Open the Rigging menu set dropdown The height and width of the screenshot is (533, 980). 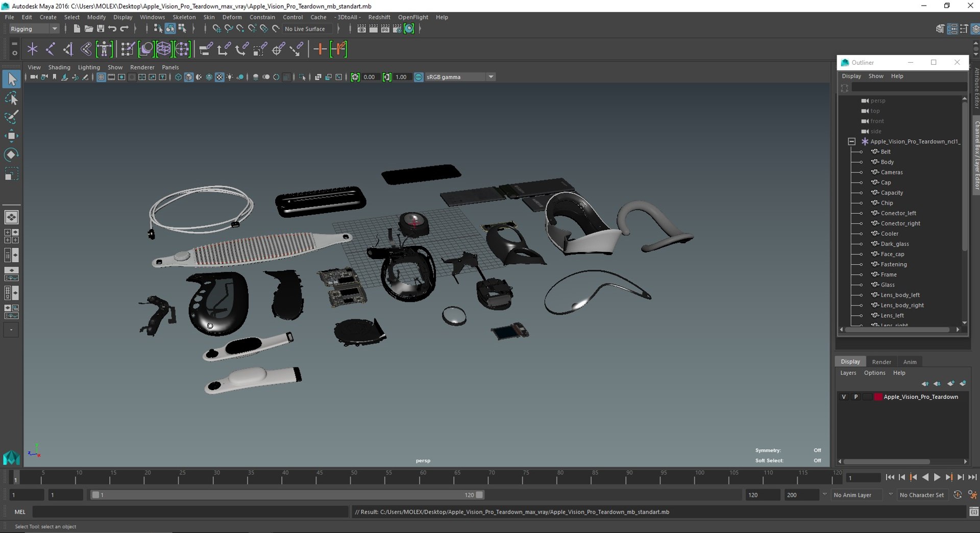(34, 29)
